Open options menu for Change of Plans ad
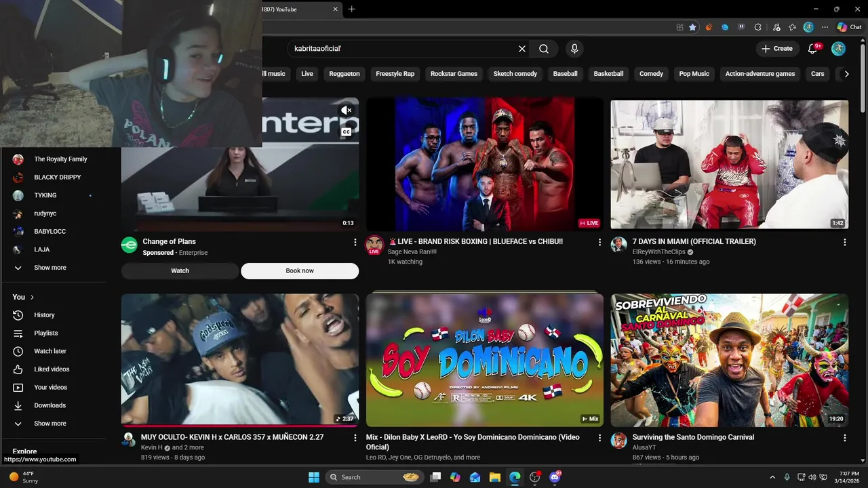Viewport: 868px width, 488px height. (355, 242)
